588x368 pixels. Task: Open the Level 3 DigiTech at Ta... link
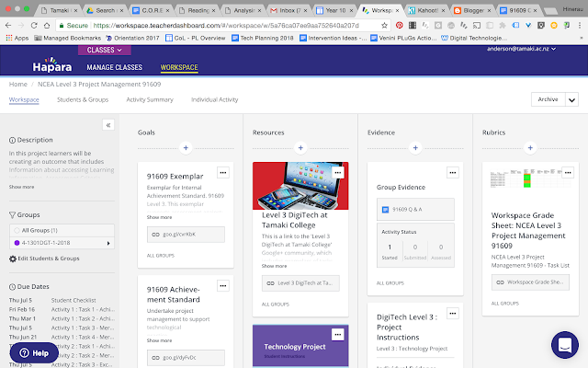point(300,283)
